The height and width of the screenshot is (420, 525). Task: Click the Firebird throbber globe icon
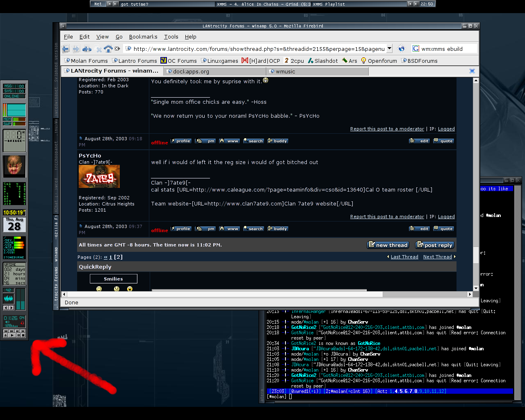(402, 48)
